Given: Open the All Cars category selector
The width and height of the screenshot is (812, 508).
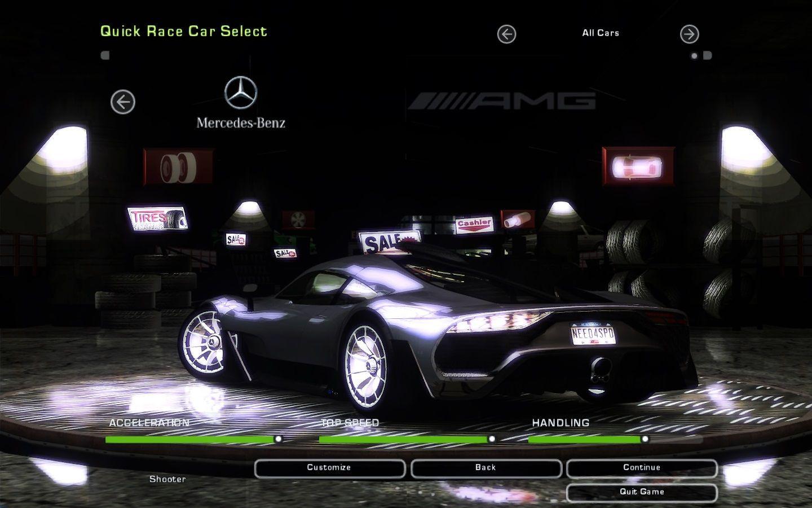Looking at the screenshot, I should pyautogui.click(x=601, y=33).
